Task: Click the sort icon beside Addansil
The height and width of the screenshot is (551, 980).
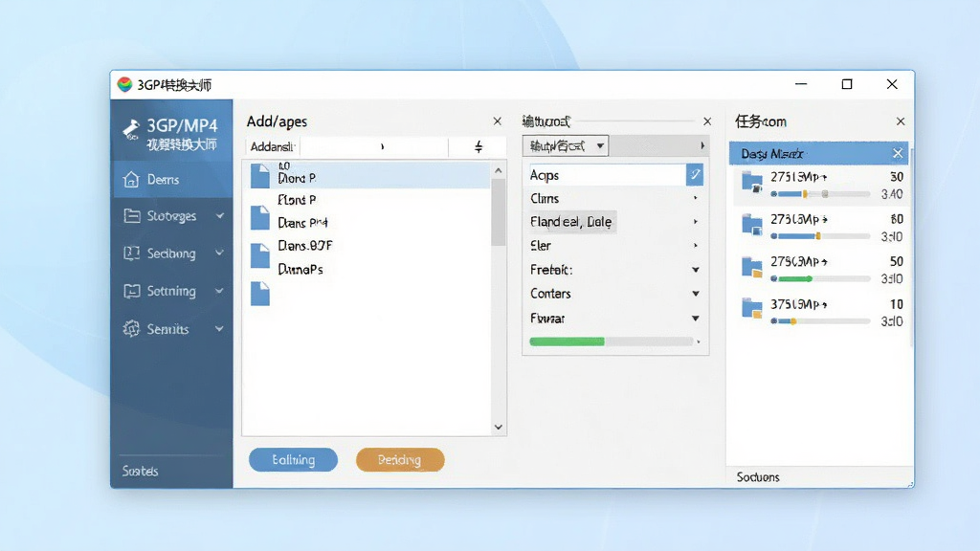Action: (479, 146)
